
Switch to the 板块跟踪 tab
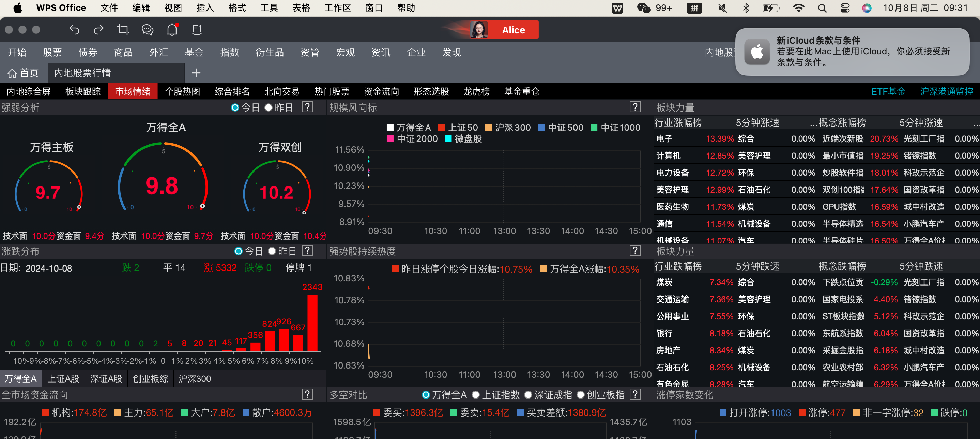click(83, 92)
